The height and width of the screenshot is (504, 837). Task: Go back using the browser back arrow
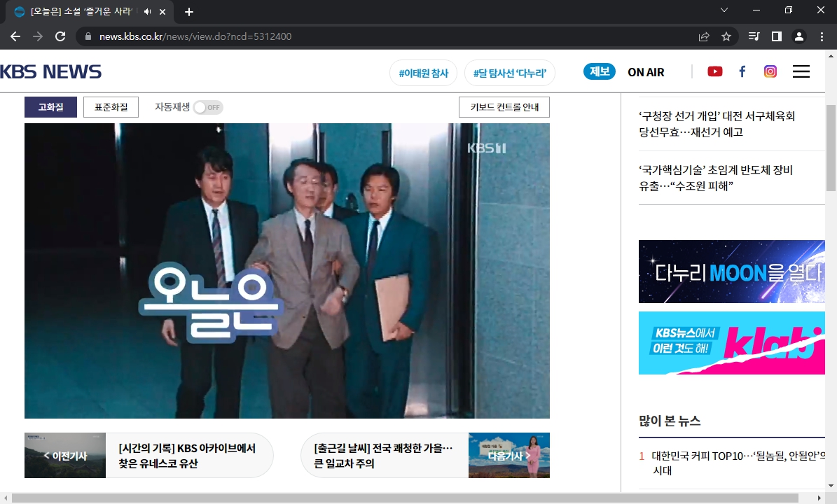pyautogui.click(x=15, y=36)
